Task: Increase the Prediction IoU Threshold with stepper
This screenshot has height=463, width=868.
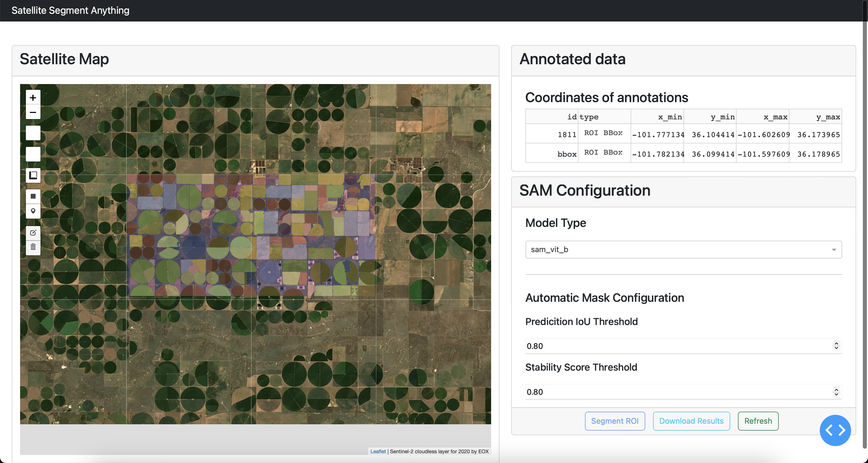Action: pos(836,343)
